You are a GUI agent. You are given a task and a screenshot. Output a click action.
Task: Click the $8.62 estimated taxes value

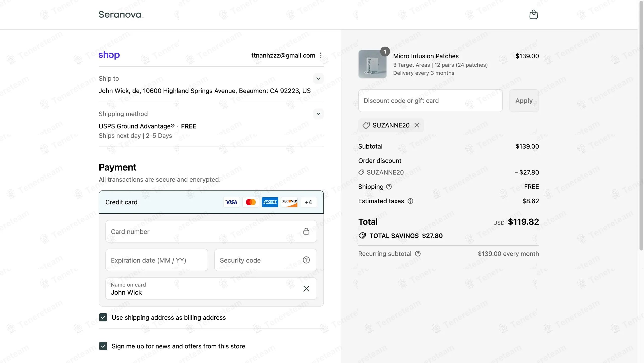click(531, 201)
